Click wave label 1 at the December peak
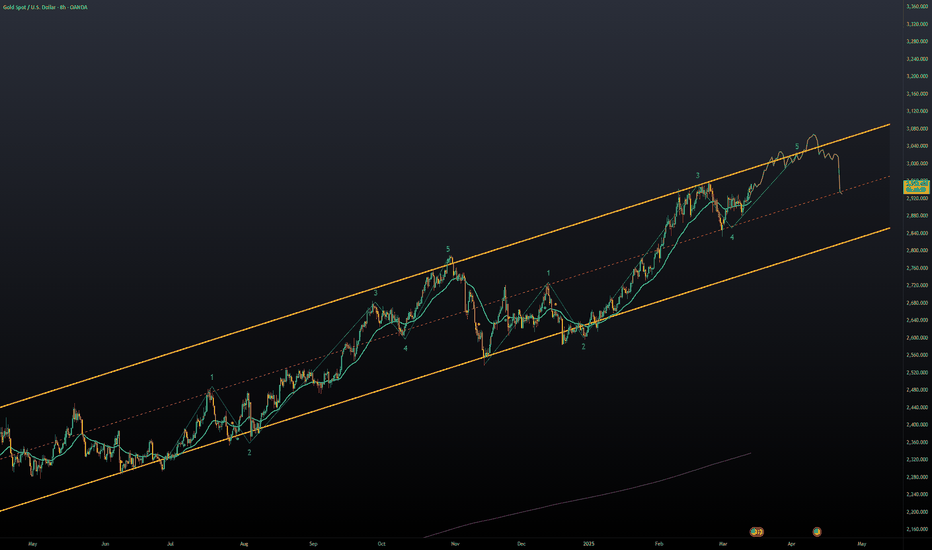The width and height of the screenshot is (932, 550). [548, 274]
